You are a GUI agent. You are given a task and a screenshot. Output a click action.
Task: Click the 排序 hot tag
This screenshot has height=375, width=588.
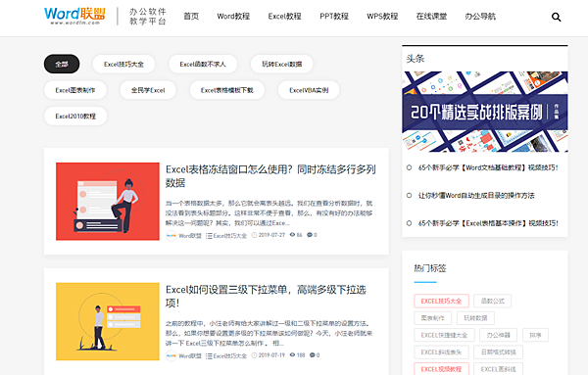535,335
